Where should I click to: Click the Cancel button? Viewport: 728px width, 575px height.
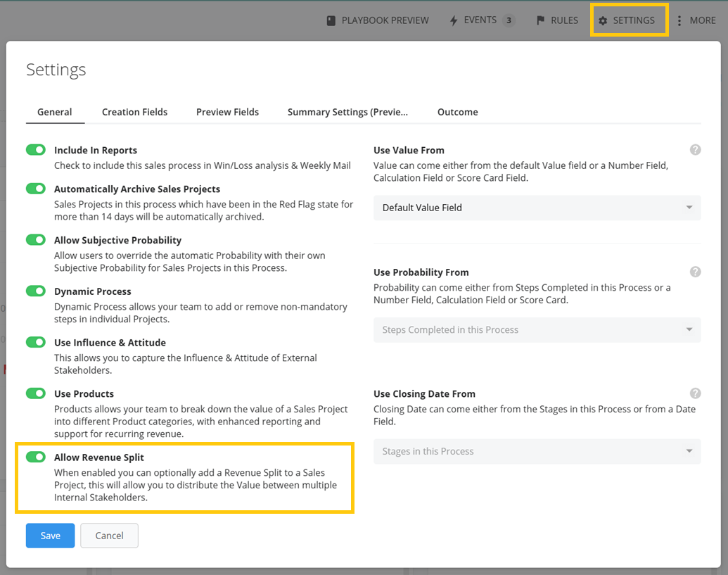point(109,536)
